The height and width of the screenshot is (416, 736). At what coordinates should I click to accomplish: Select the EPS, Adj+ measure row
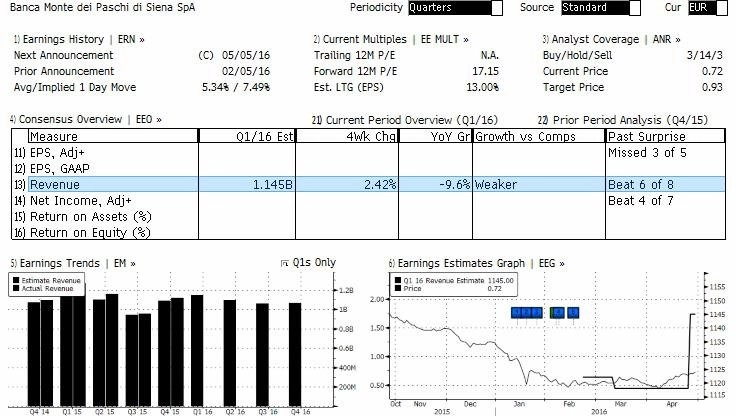(x=368, y=153)
